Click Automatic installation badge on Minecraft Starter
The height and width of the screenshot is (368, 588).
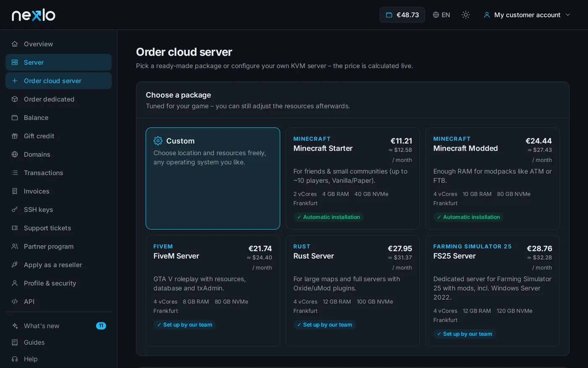328,217
